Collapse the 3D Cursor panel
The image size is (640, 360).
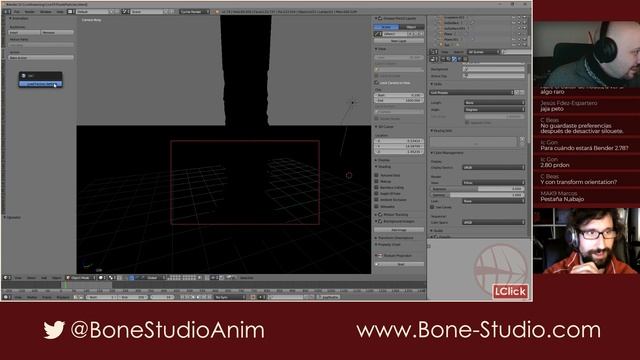pyautogui.click(x=384, y=127)
